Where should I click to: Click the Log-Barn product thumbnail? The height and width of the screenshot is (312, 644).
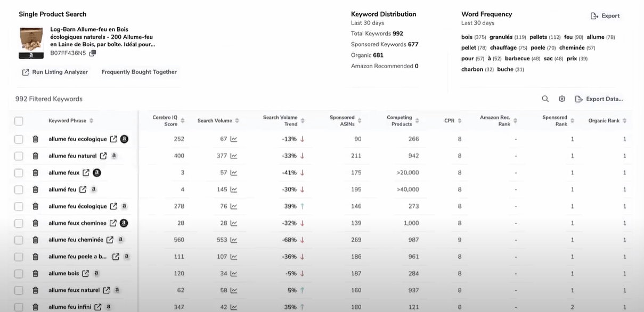pyautogui.click(x=31, y=42)
